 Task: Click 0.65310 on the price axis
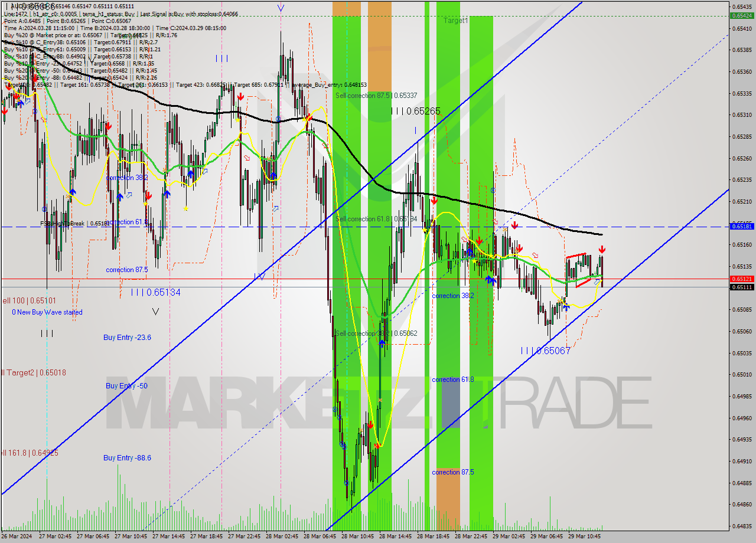742,115
